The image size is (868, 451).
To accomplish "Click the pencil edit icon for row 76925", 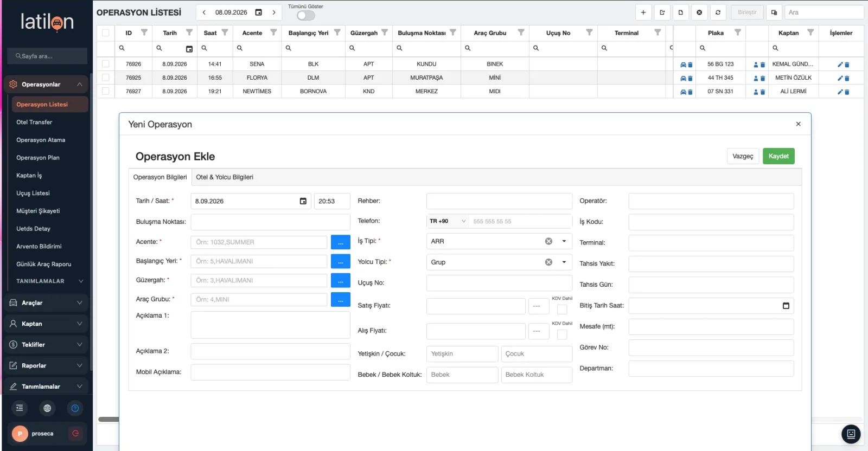I will click(840, 78).
